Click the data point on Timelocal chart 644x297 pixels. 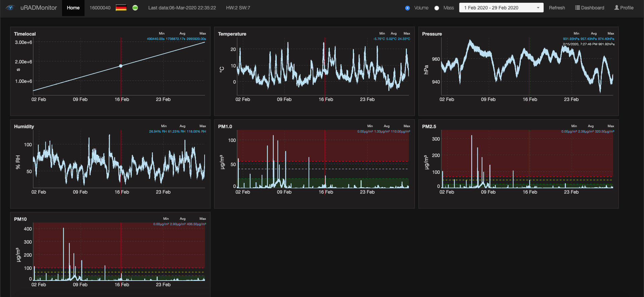coord(121,66)
